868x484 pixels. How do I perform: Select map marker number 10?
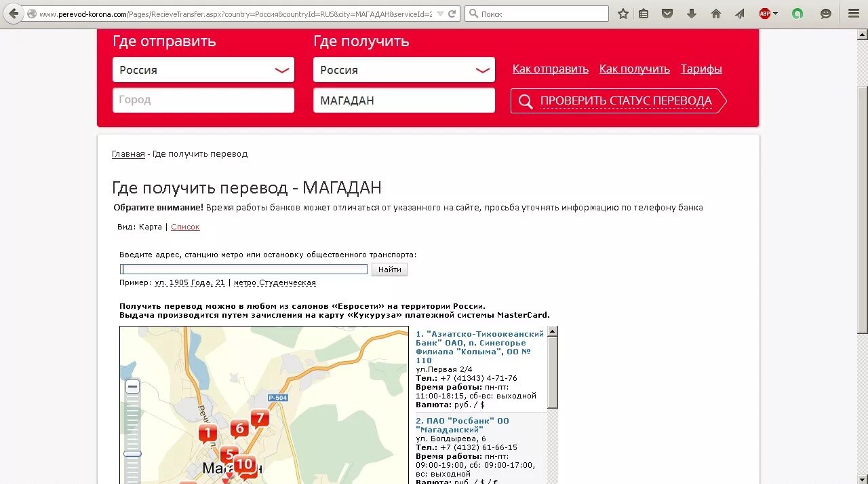(244, 464)
